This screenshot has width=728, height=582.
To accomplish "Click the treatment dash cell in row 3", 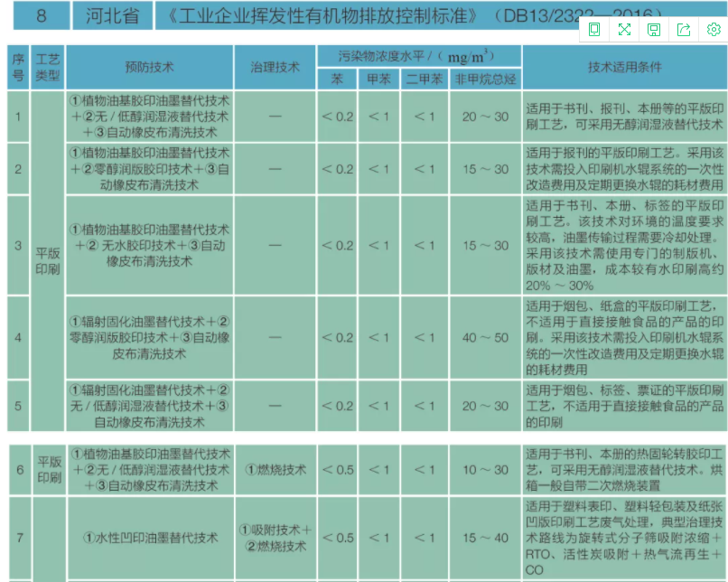I will pyautogui.click(x=275, y=245).
